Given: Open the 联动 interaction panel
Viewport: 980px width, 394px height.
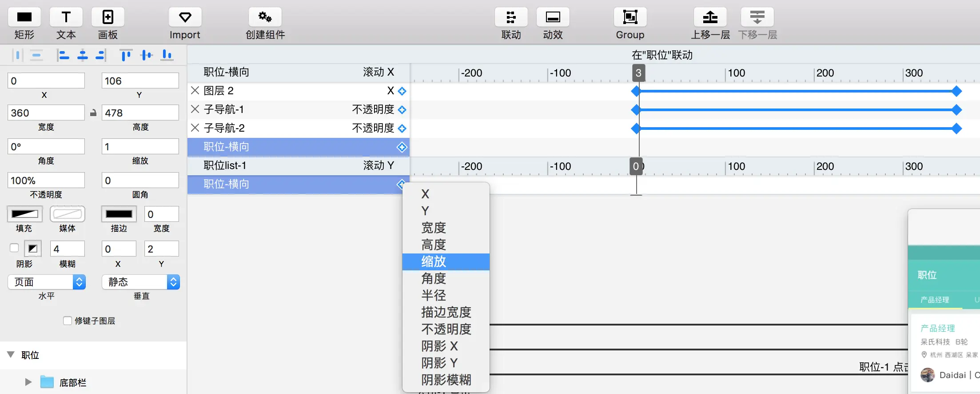Looking at the screenshot, I should point(511,17).
